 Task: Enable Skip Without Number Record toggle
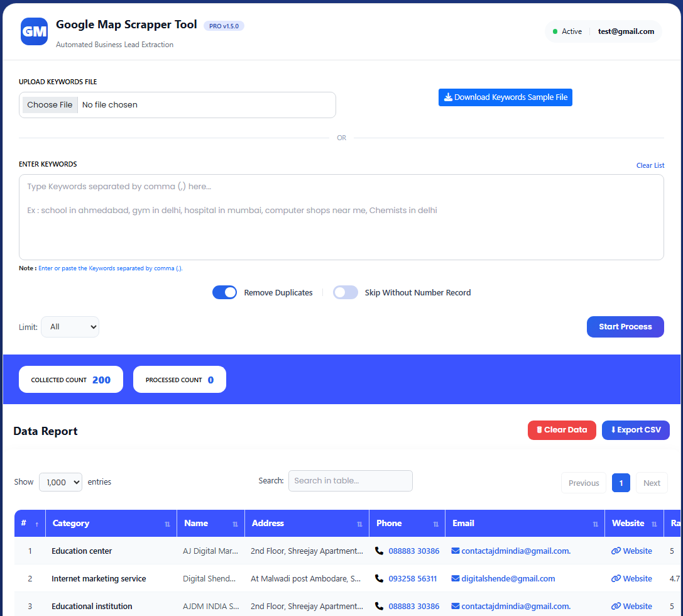pyautogui.click(x=346, y=292)
